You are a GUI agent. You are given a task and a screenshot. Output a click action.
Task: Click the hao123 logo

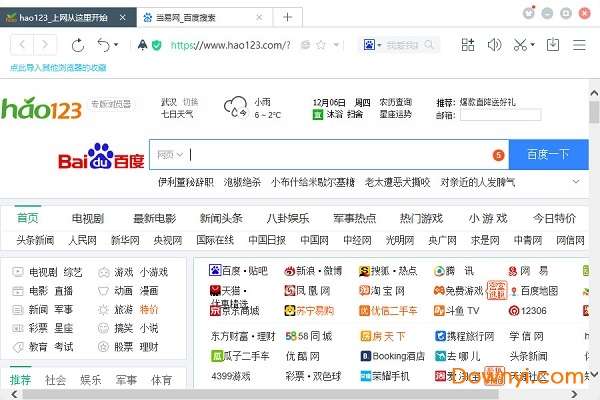click(41, 108)
